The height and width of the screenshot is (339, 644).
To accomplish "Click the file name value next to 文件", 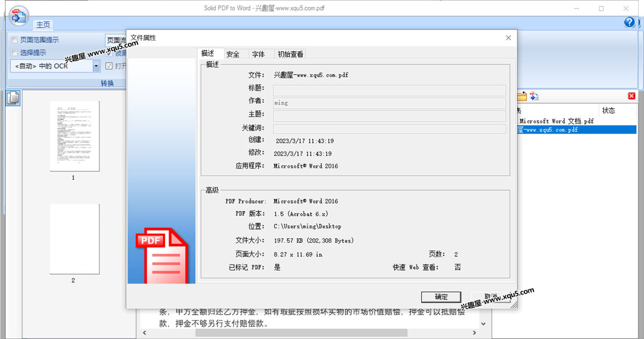I will (x=311, y=75).
